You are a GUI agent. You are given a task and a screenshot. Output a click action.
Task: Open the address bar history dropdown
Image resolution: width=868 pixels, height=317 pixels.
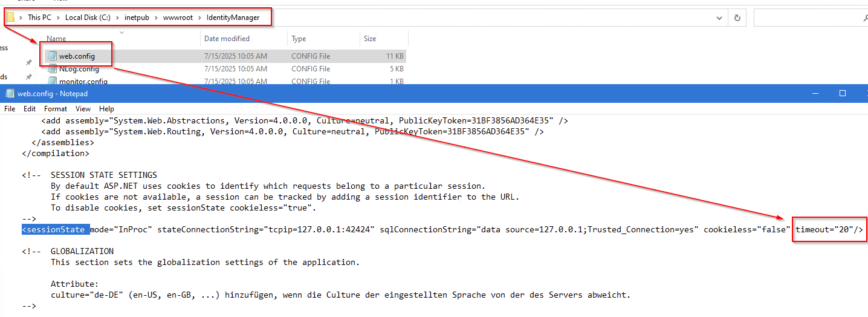tap(719, 18)
